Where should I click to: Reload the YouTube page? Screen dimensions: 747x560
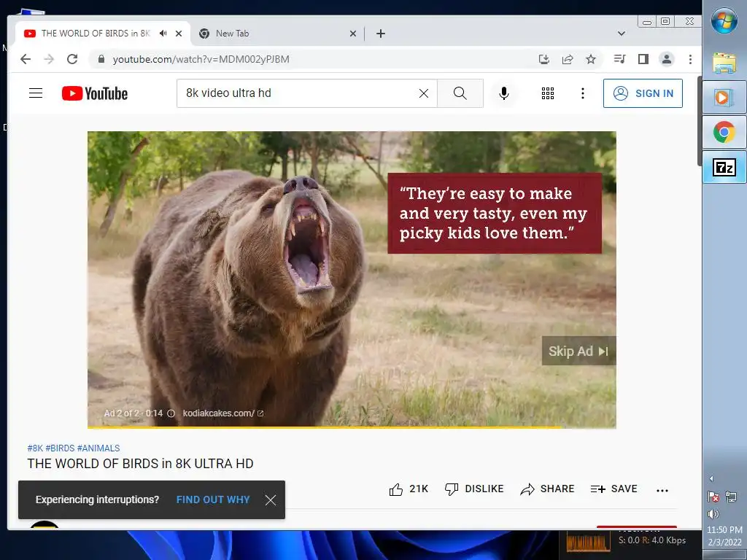72,59
